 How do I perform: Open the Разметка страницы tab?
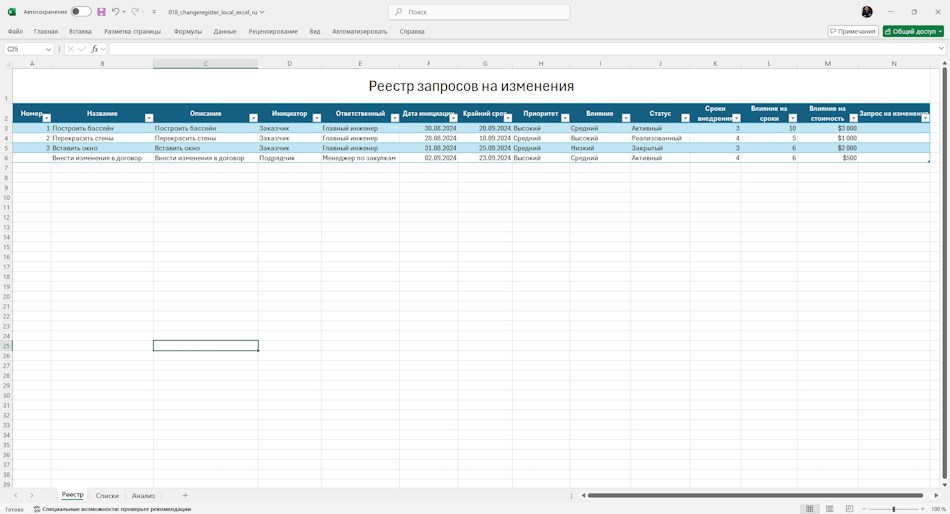(133, 32)
